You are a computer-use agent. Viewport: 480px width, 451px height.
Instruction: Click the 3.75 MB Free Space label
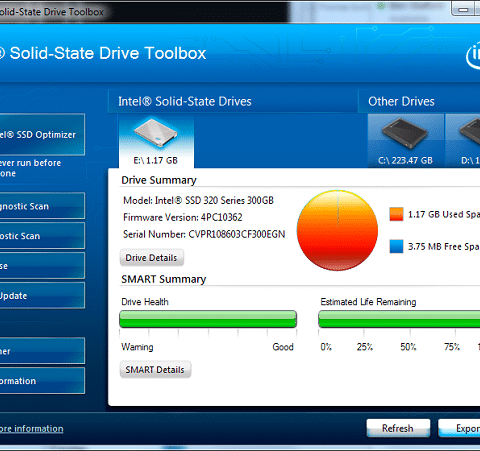tap(444, 247)
